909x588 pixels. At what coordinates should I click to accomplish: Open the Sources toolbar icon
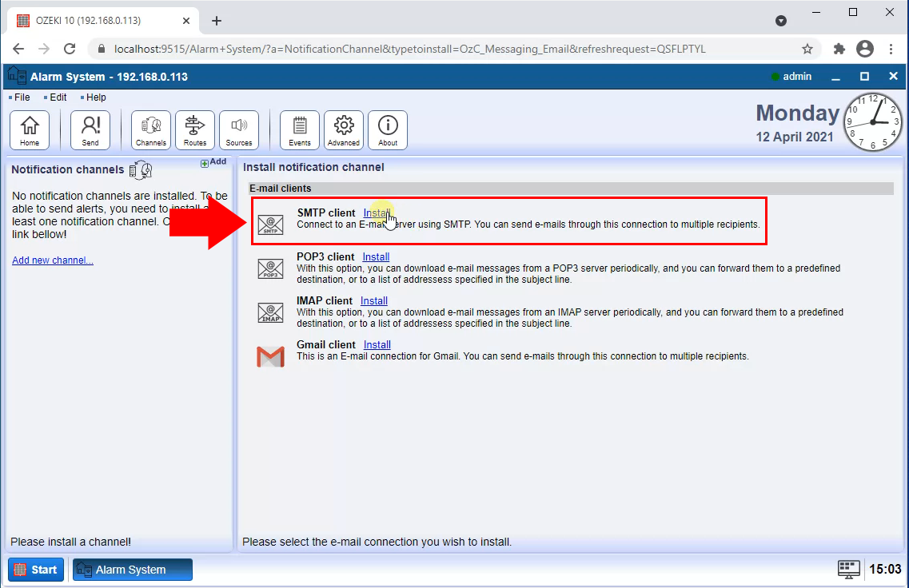(x=239, y=130)
